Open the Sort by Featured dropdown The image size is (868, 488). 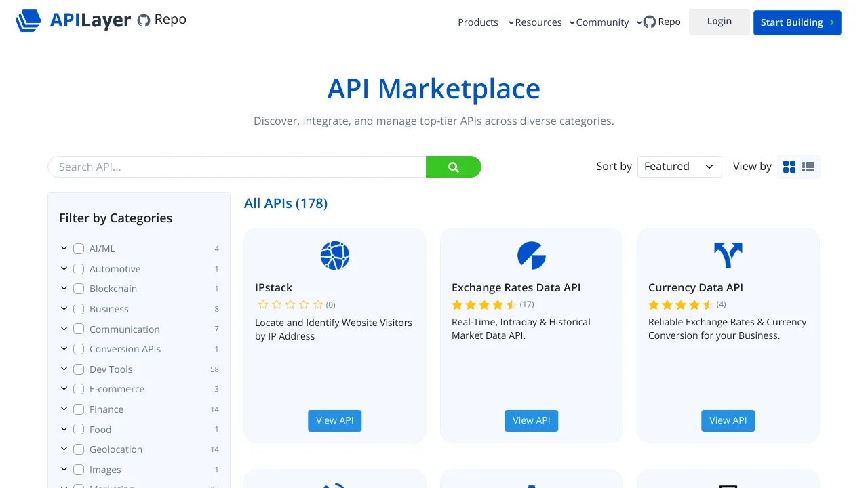tap(679, 167)
